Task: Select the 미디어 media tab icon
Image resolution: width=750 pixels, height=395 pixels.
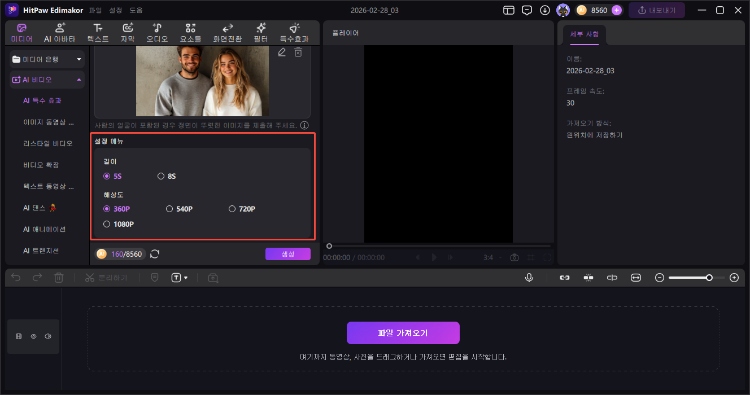Action: point(22,33)
